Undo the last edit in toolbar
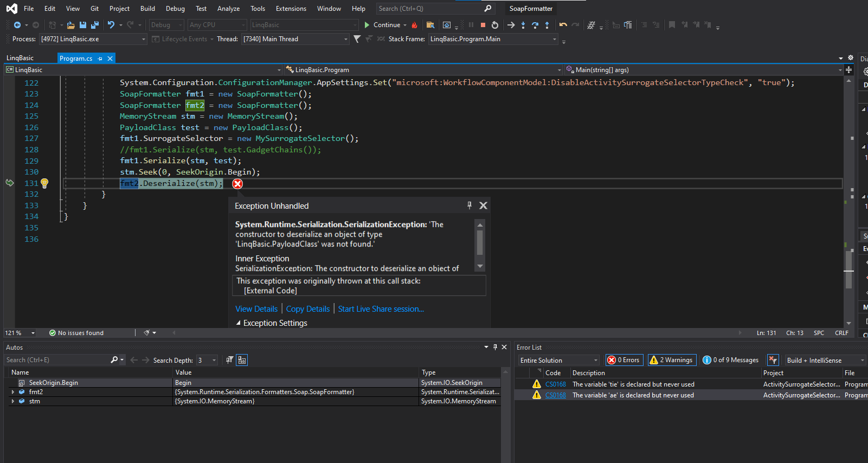The height and width of the screenshot is (463, 868). tap(111, 25)
